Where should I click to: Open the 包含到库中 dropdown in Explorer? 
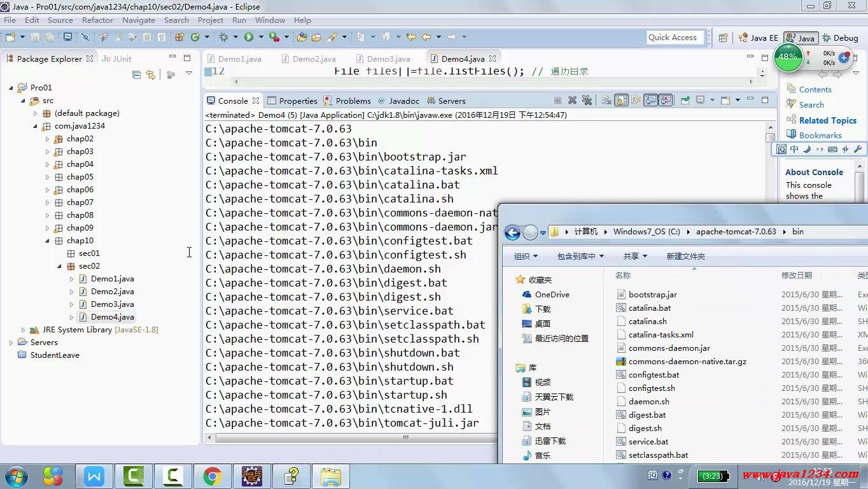point(580,256)
